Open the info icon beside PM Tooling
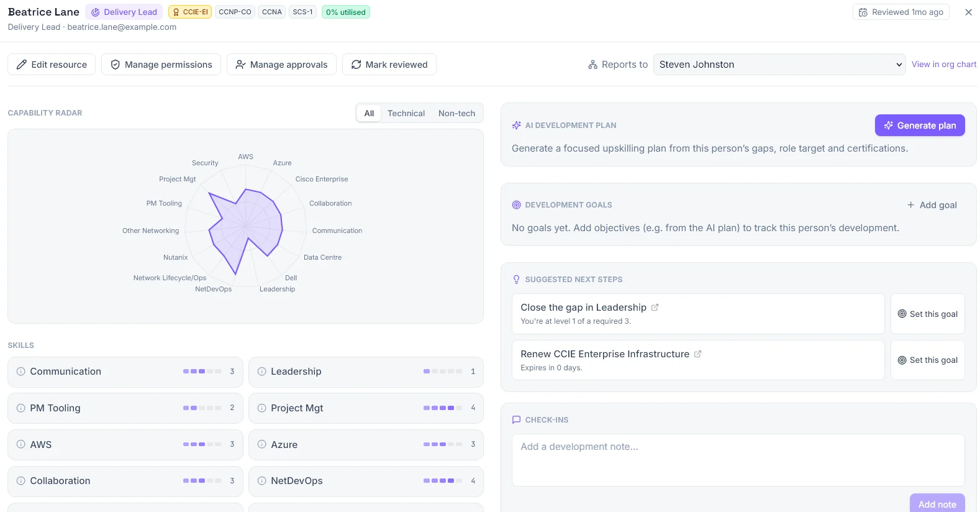Image resolution: width=980 pixels, height=512 pixels. pos(21,408)
